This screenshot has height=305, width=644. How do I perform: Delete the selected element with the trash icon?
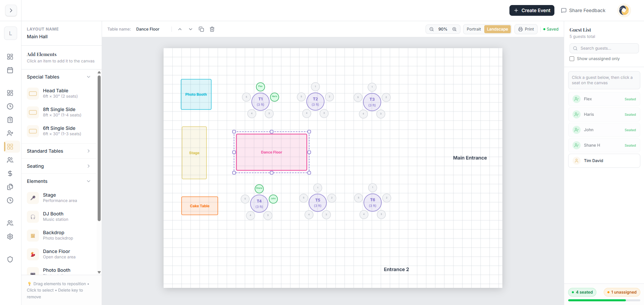pyautogui.click(x=212, y=29)
